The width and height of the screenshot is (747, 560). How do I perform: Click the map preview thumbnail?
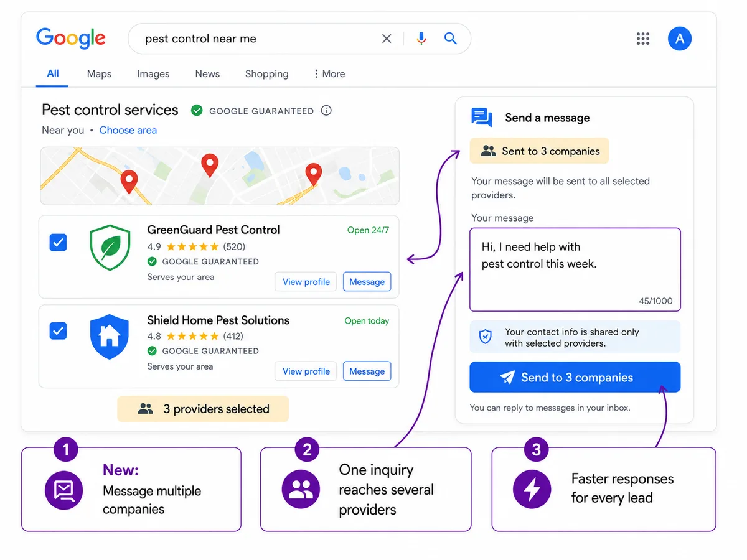(x=220, y=176)
